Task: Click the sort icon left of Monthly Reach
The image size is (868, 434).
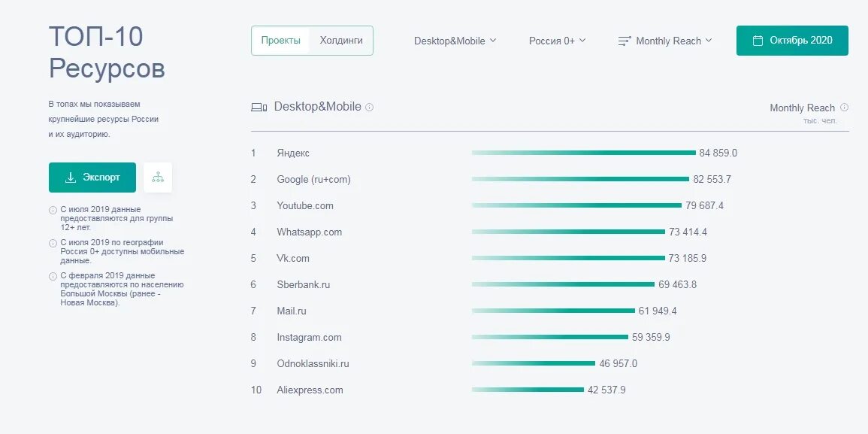Action: click(625, 41)
